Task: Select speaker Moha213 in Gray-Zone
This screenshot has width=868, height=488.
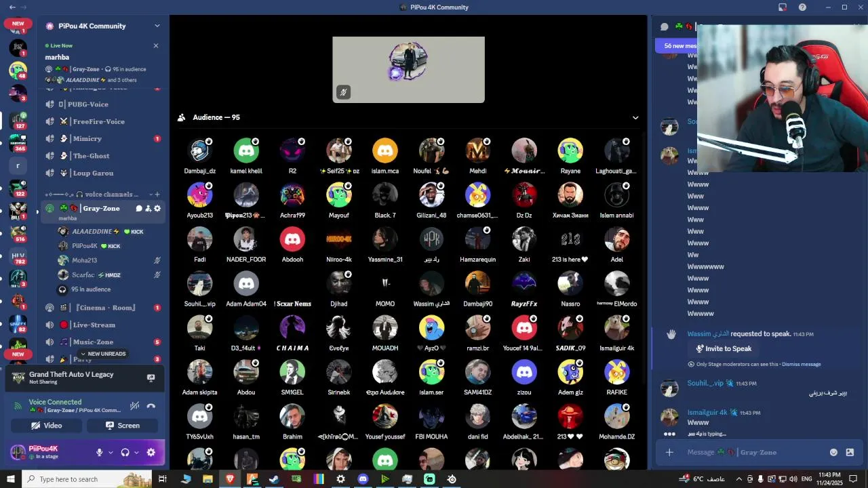Action: coord(108,260)
